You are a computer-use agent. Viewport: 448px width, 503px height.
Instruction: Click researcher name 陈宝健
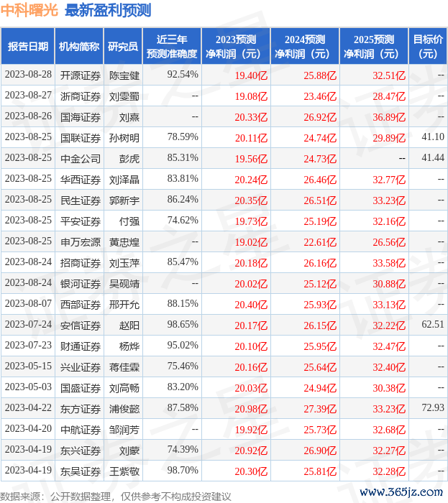tap(124, 75)
